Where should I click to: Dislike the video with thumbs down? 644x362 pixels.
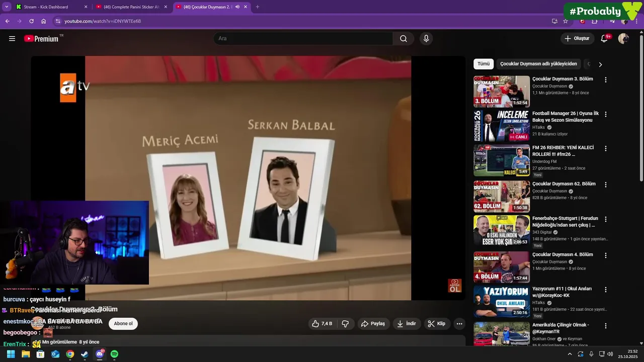tap(346, 324)
